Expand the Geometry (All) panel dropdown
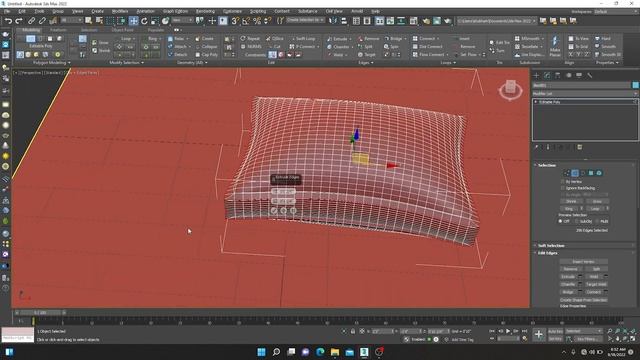Screen dimensions: 640x360 [192, 63]
